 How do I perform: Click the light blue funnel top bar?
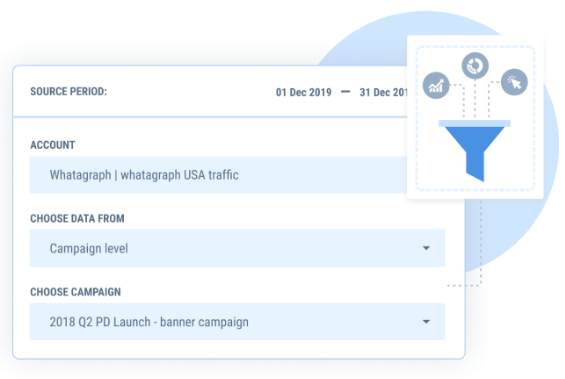pos(475,124)
